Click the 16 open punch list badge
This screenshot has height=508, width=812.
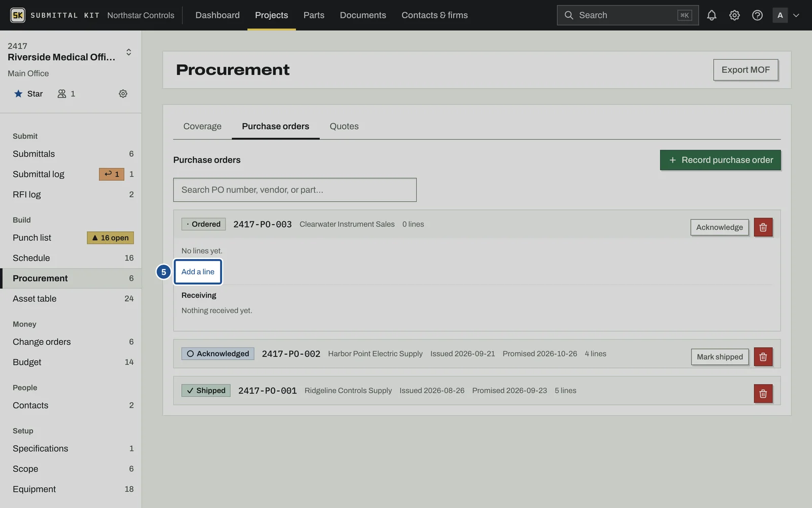tap(110, 238)
